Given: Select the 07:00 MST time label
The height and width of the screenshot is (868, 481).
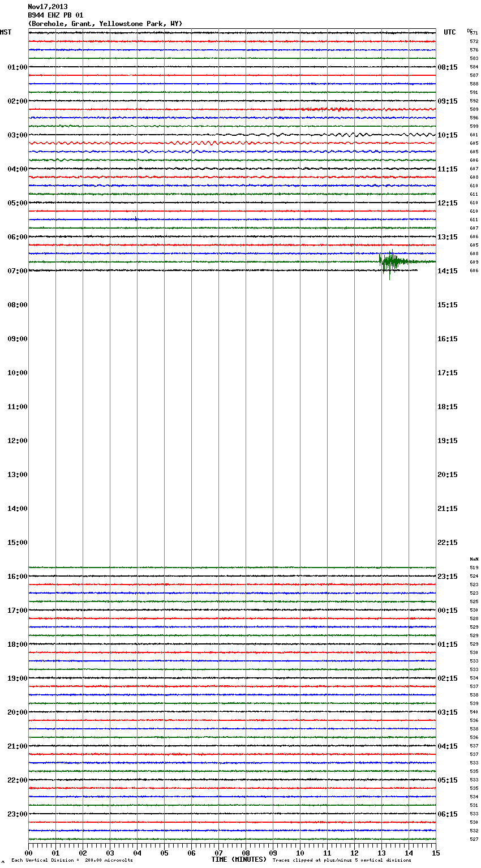Looking at the screenshot, I should pyautogui.click(x=18, y=271).
